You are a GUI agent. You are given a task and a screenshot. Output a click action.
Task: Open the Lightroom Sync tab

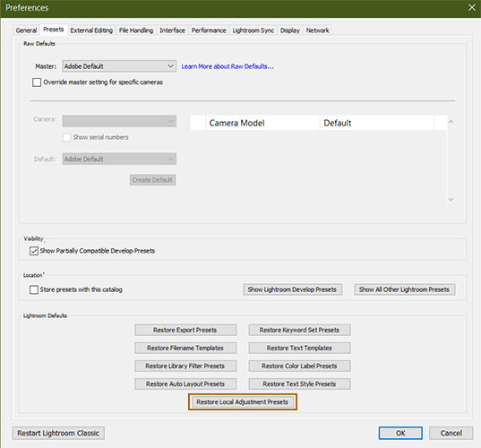[253, 30]
